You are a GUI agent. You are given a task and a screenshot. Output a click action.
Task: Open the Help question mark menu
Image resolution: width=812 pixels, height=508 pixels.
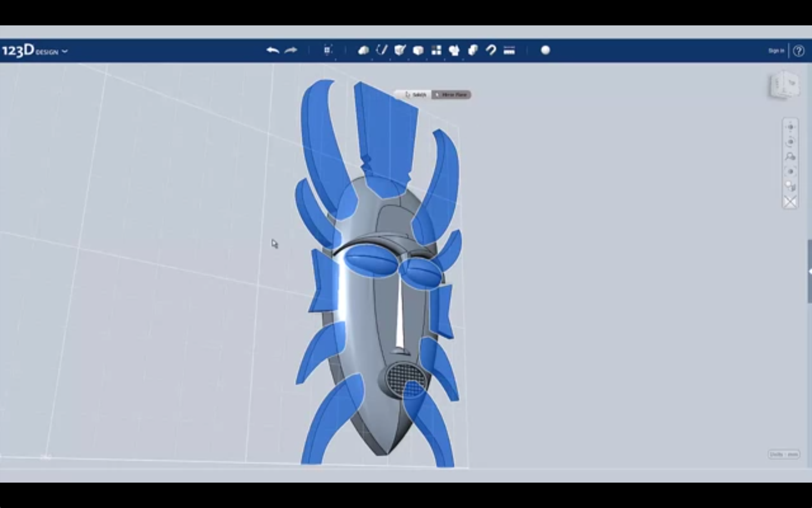(798, 51)
